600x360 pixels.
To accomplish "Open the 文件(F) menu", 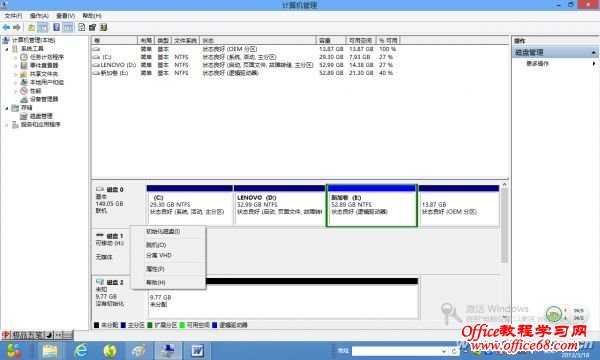I will tap(13, 16).
